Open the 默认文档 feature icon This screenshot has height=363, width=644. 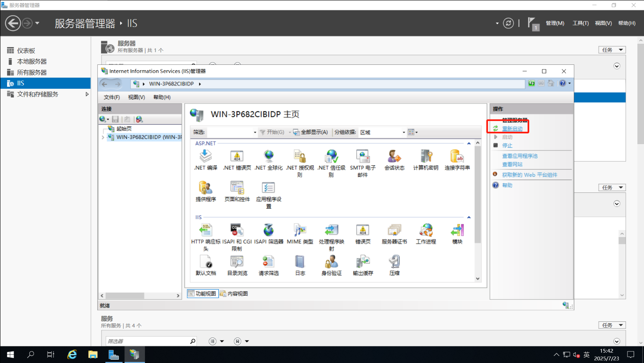(206, 261)
